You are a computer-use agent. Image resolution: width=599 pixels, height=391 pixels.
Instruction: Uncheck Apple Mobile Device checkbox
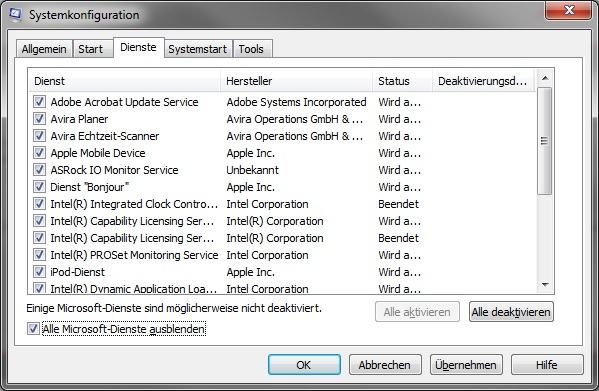(x=39, y=153)
